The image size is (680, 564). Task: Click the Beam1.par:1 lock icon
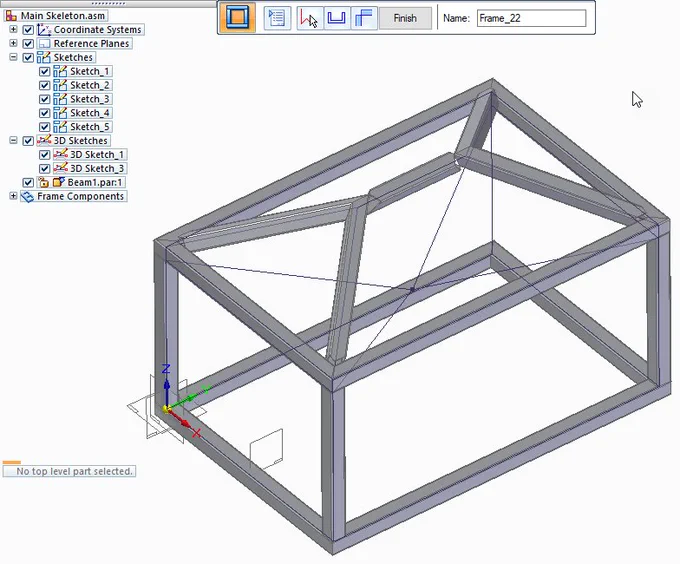(x=43, y=182)
